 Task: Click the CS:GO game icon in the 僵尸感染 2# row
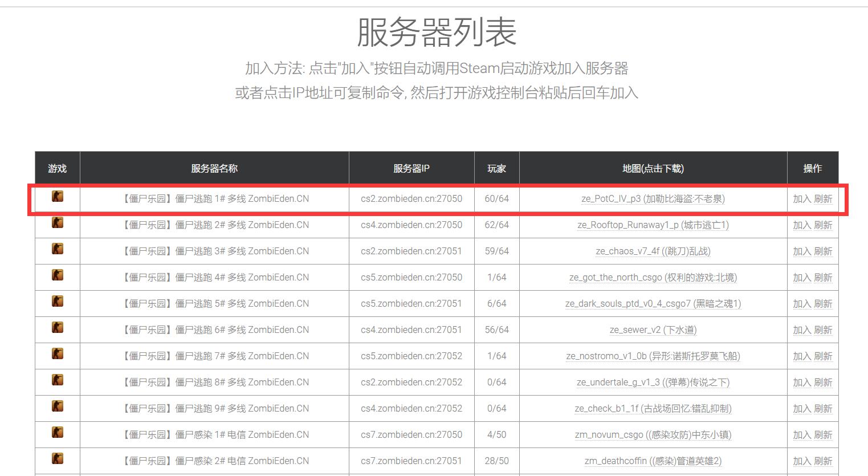point(58,459)
